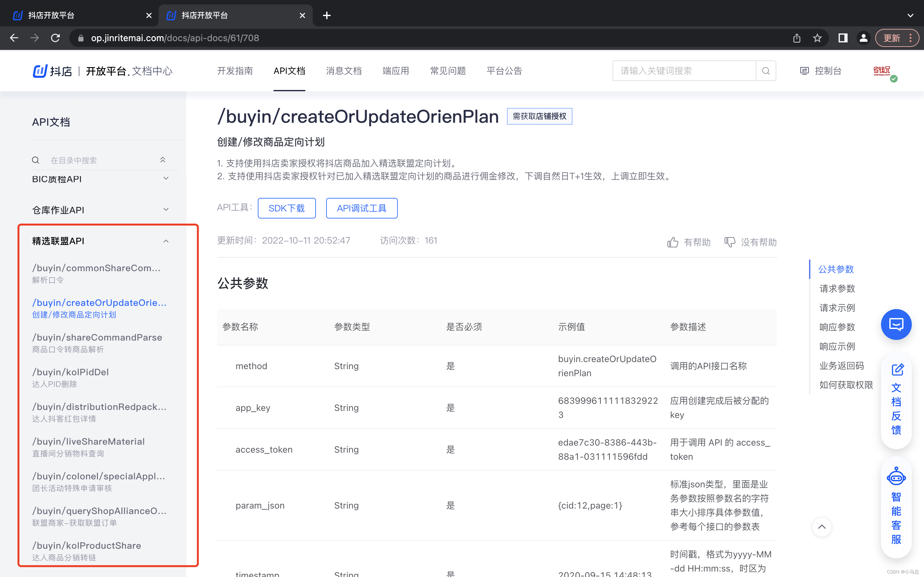Open the blue chat message floating button
This screenshot has height=577, width=924.
[x=896, y=324]
